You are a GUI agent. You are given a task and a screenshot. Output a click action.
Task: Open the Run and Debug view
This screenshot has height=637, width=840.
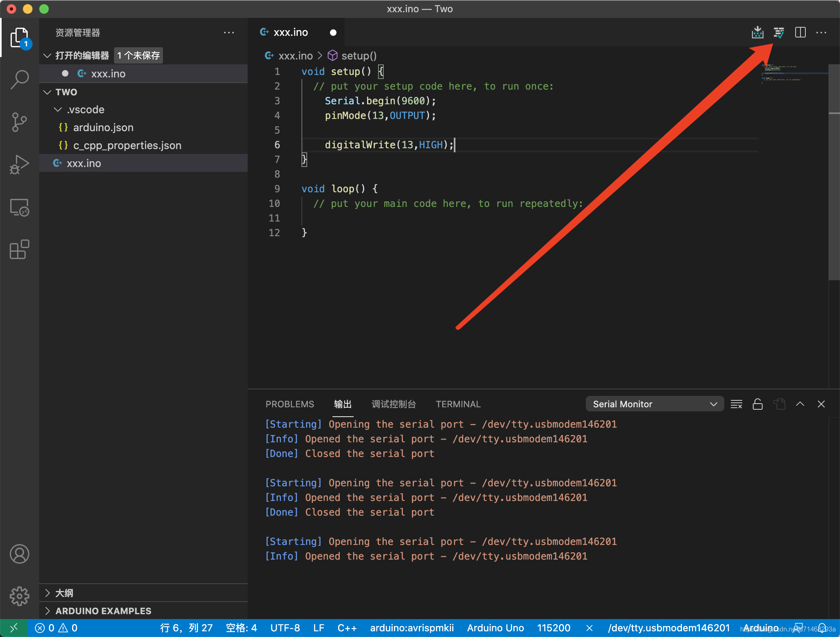click(19, 164)
